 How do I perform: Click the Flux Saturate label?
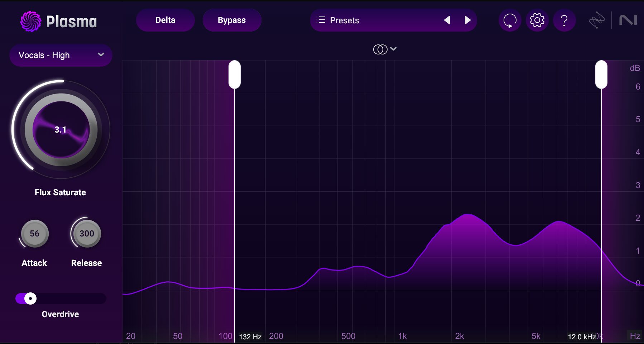point(60,192)
